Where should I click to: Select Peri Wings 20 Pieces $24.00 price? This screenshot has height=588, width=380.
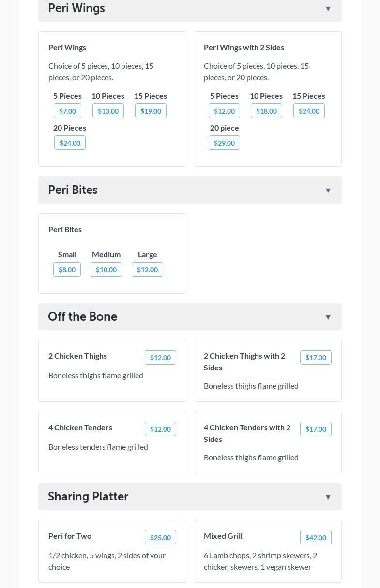click(70, 143)
